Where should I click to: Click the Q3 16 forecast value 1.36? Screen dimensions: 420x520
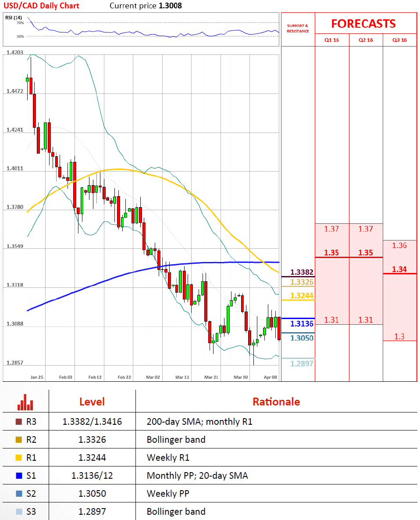tap(399, 245)
